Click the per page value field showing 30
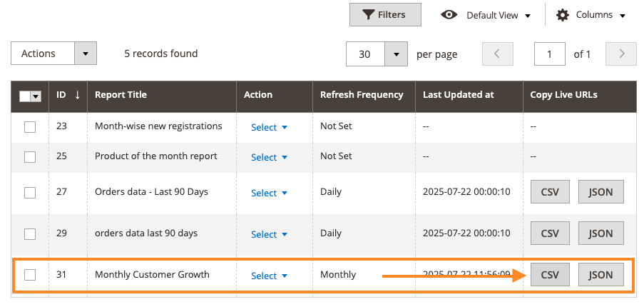 (366, 54)
